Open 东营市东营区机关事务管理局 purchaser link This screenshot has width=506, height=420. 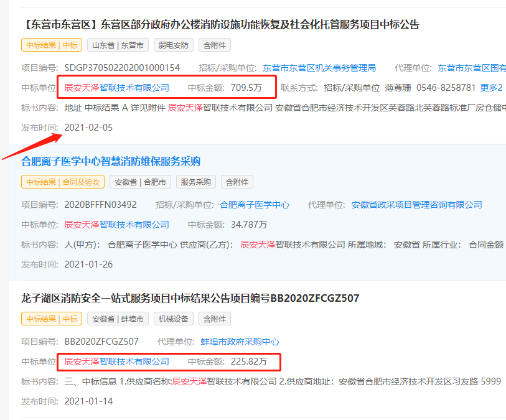[319, 68]
